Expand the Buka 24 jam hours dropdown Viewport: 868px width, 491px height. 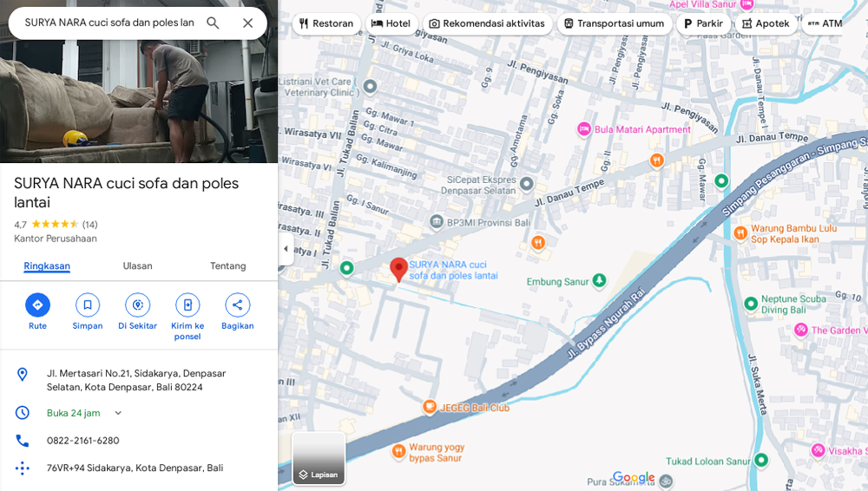[x=118, y=413]
